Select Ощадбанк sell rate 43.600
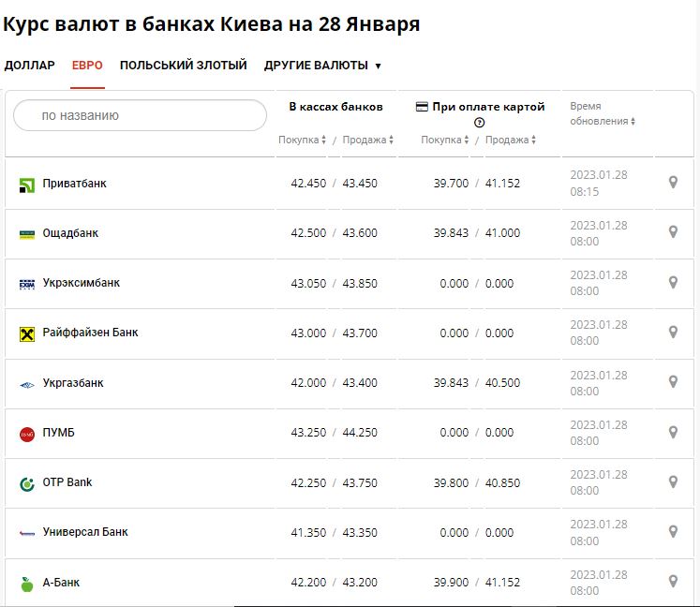 [x=360, y=233]
